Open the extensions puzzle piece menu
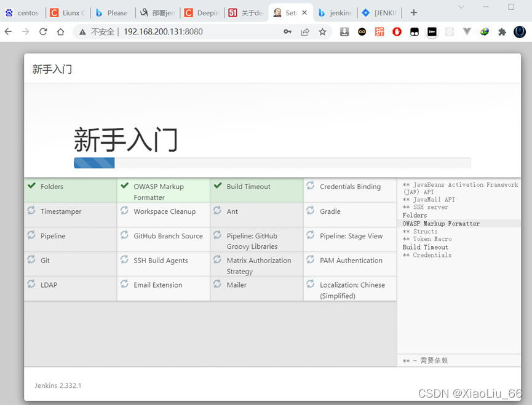The height and width of the screenshot is (405, 532). (502, 32)
